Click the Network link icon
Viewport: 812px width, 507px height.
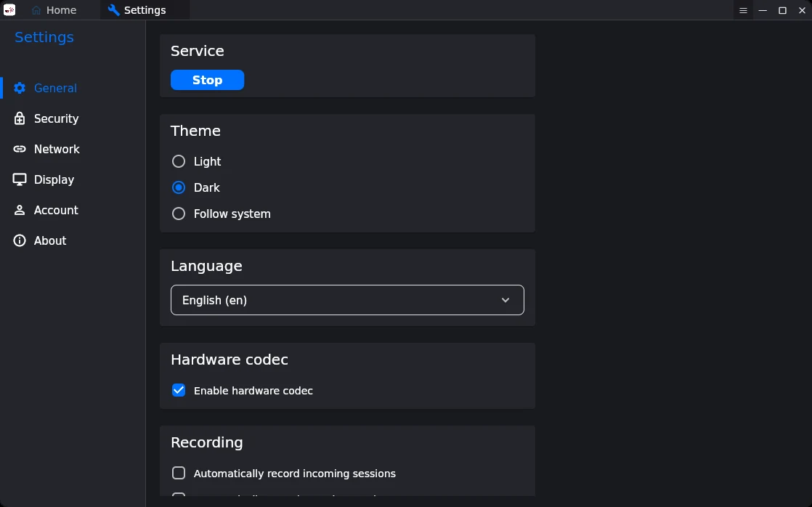pos(20,149)
